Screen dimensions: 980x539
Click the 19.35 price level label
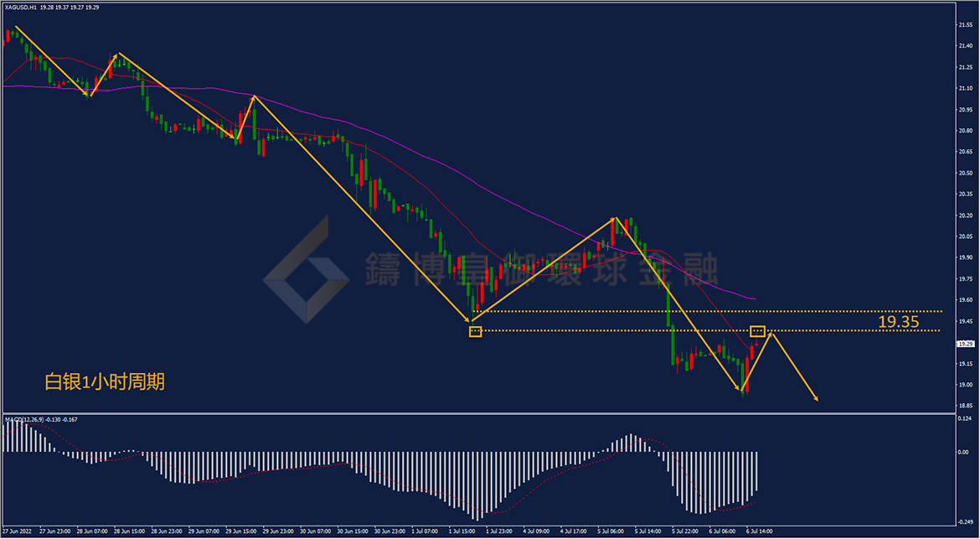point(898,322)
